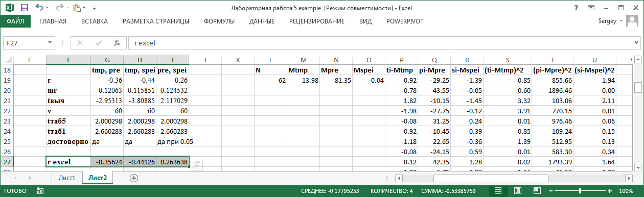Save the workbook with the floppy disk icon
This screenshot has height=197, width=644.
coord(25,8)
